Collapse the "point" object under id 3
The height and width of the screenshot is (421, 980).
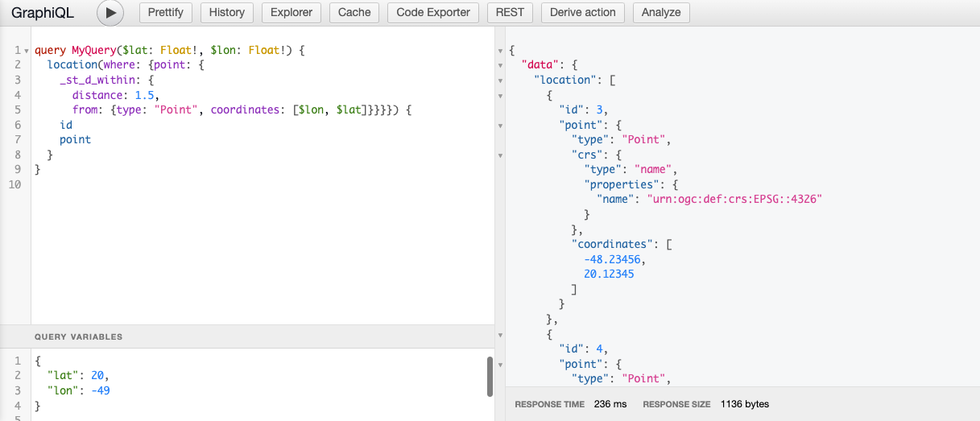click(x=500, y=126)
